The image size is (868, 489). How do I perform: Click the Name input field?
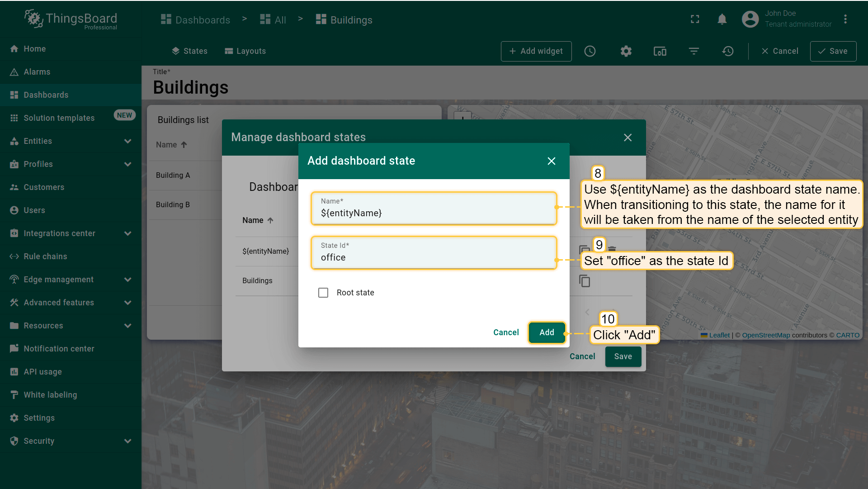433,213
